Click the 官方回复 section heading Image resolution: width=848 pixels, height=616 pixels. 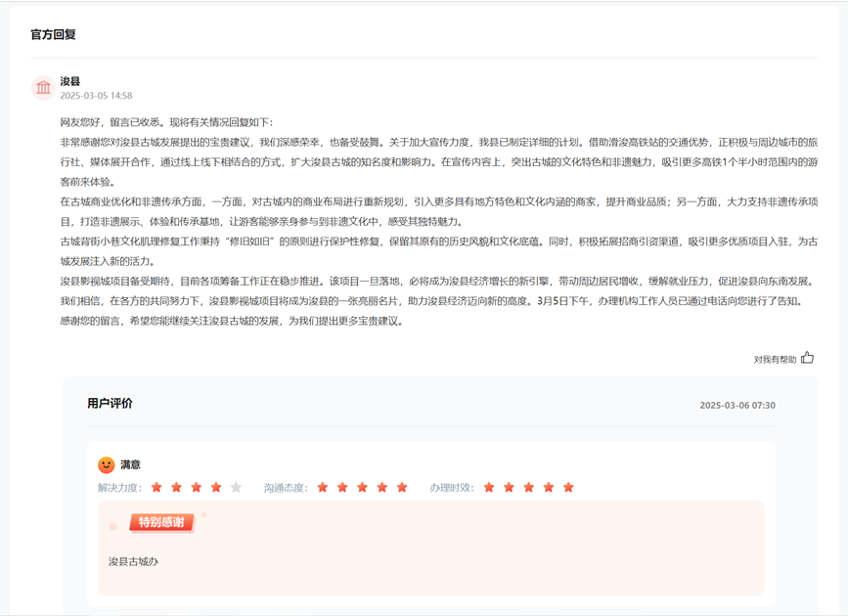54,34
